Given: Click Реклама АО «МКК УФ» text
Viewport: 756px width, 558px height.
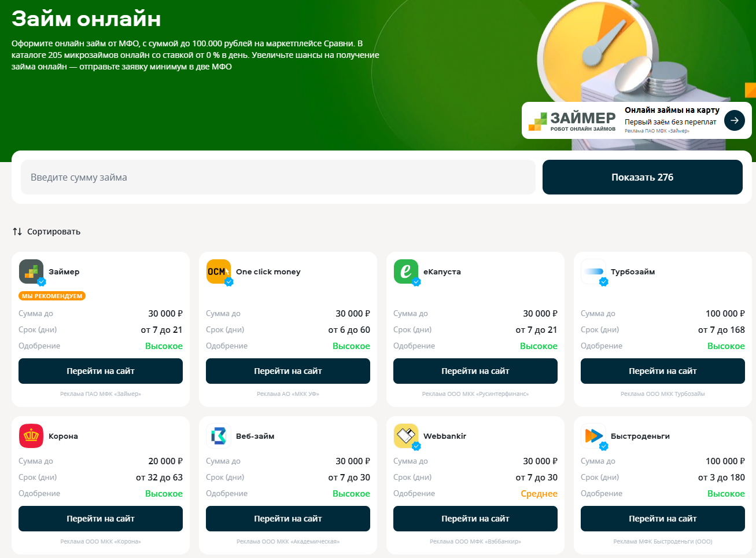Looking at the screenshot, I should point(288,394).
